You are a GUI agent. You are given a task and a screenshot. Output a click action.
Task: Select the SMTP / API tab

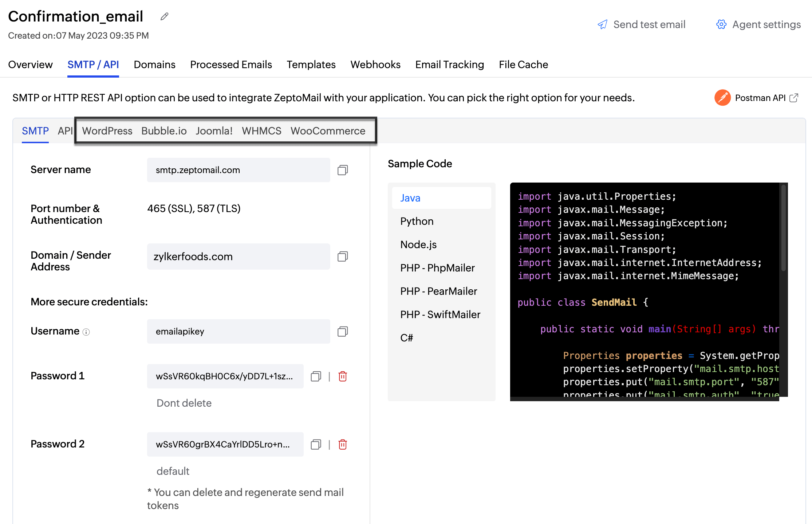93,64
